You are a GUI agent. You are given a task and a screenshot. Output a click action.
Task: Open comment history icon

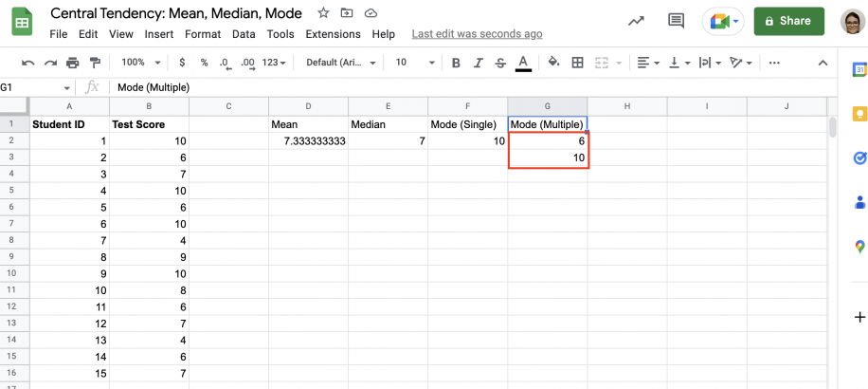[x=676, y=21]
